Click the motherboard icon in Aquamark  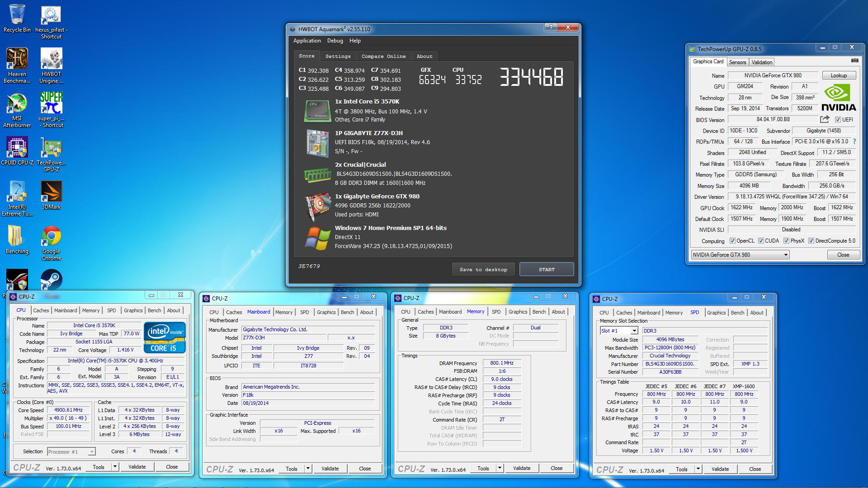pos(317,143)
